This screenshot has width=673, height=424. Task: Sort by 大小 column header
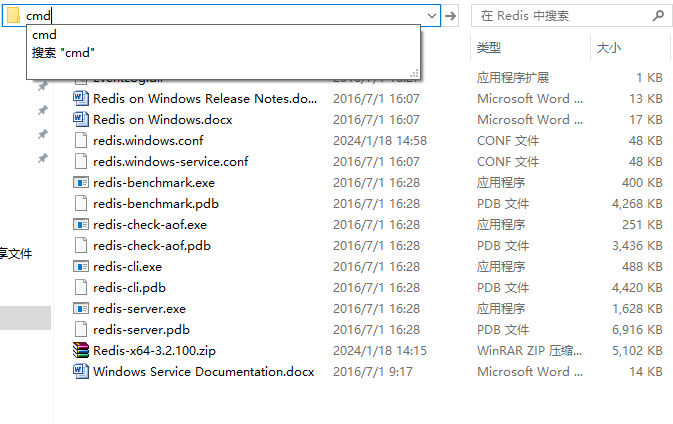(609, 47)
